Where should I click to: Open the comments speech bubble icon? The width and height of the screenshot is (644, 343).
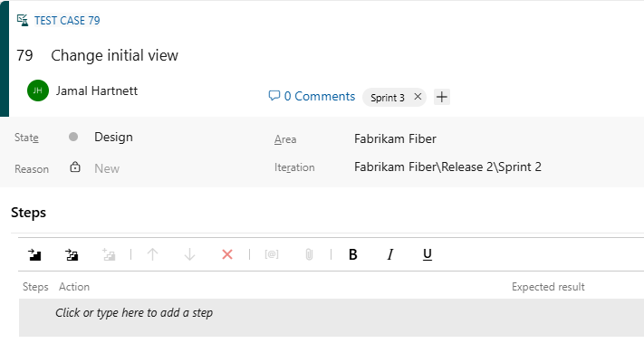(274, 96)
